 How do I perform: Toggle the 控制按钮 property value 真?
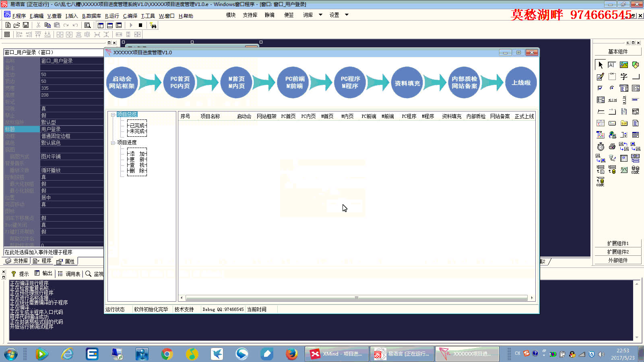pyautogui.click(x=72, y=177)
